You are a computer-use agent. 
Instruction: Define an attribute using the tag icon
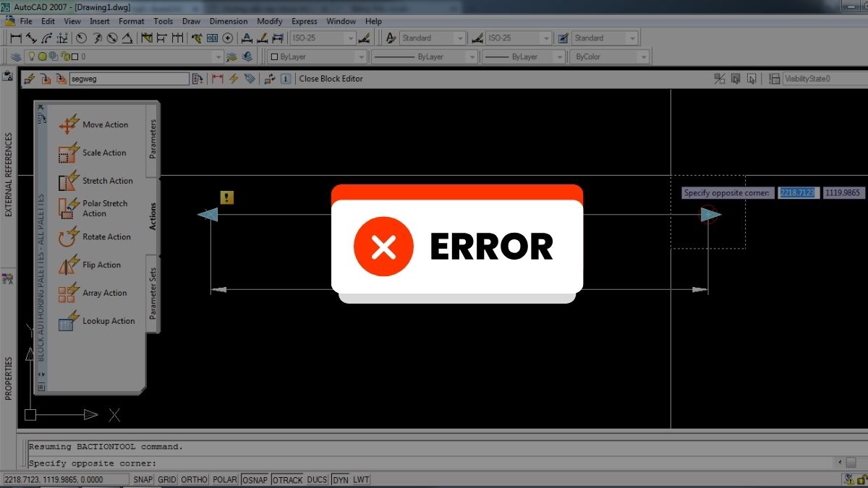250,79
